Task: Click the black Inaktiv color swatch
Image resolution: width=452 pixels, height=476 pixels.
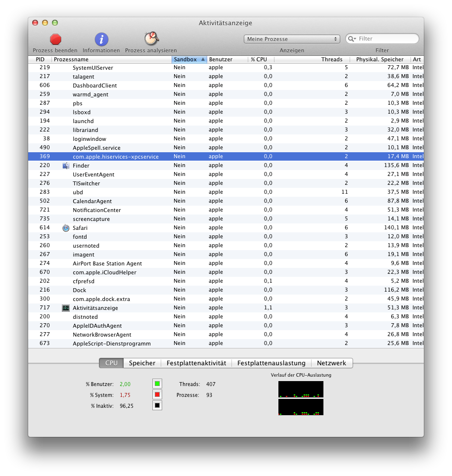Action: 157,405
